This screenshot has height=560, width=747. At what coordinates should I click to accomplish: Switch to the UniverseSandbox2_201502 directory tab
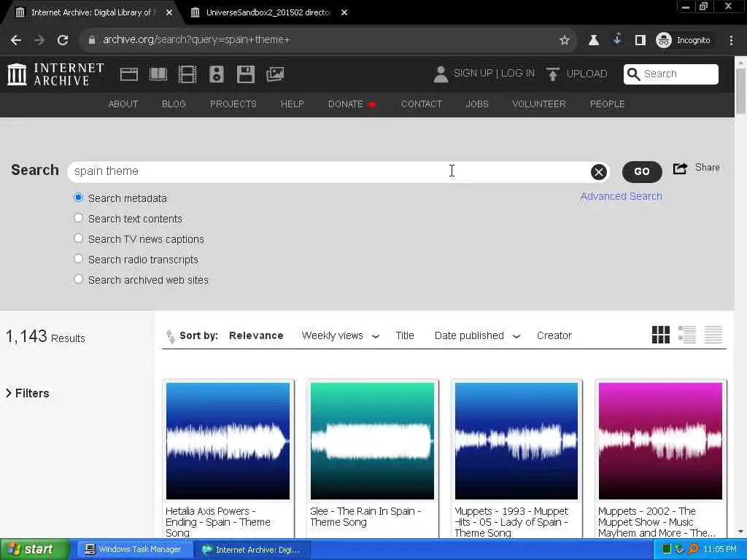(268, 12)
